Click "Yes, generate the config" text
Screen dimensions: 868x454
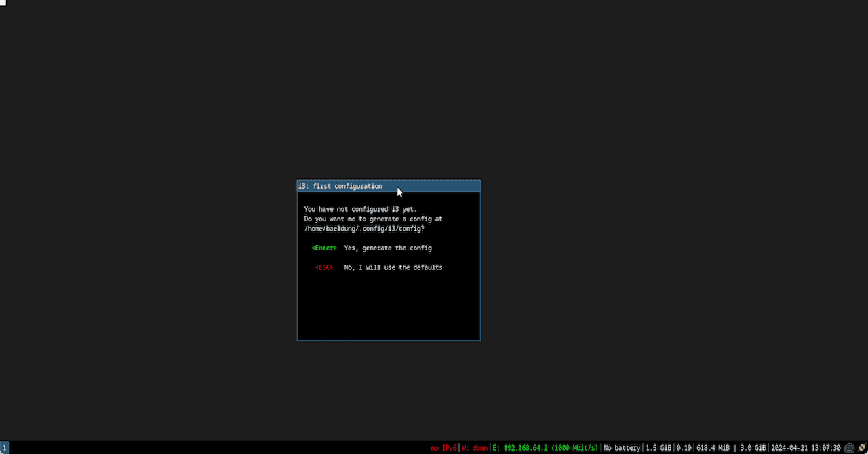pyautogui.click(x=388, y=248)
